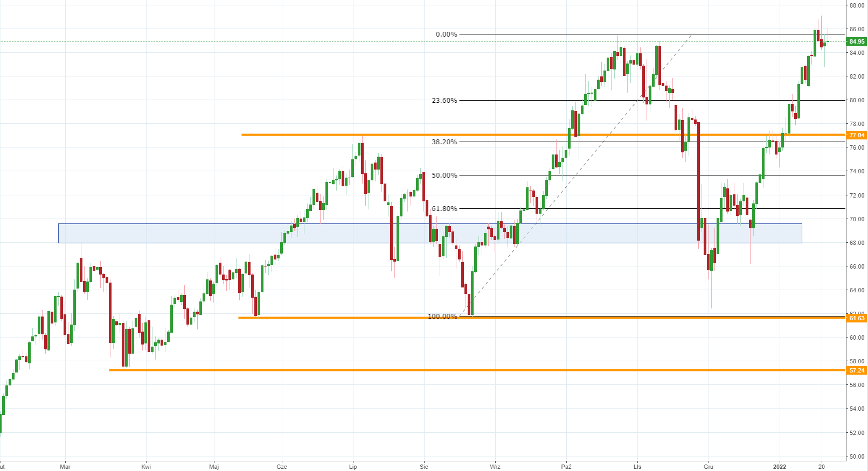
Task: Select the 0.00% Fibonacci level label
Action: pyautogui.click(x=446, y=34)
